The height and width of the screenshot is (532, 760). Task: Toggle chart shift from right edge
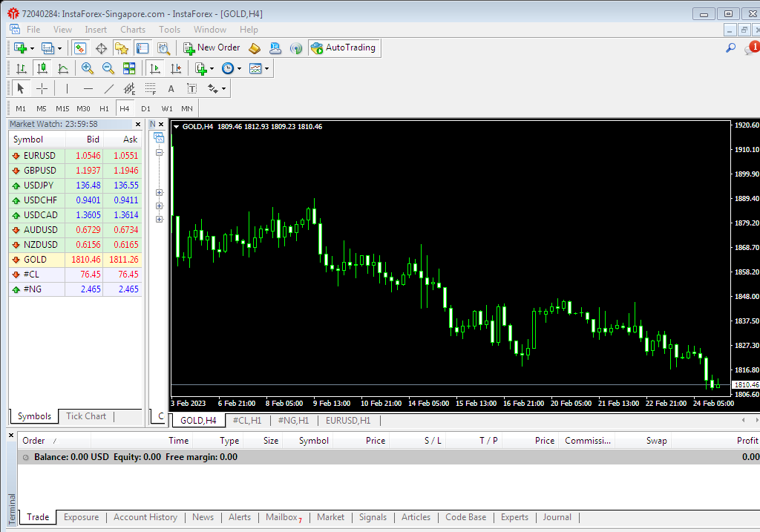[176, 68]
